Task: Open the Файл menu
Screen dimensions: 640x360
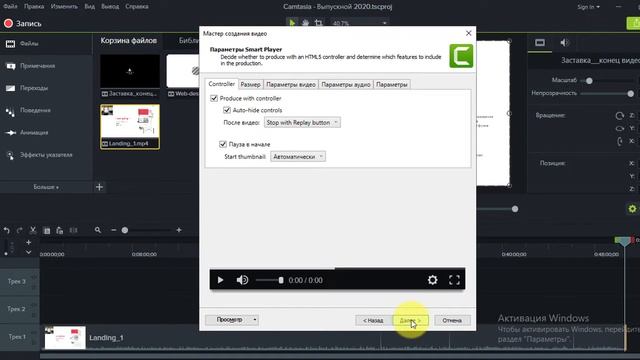Action: (10, 7)
